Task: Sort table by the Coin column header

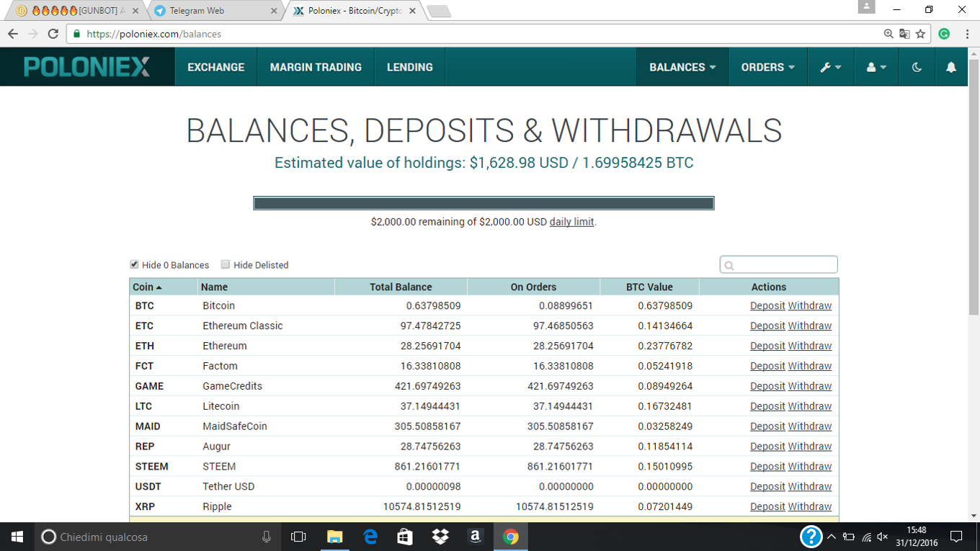Action: point(164,287)
